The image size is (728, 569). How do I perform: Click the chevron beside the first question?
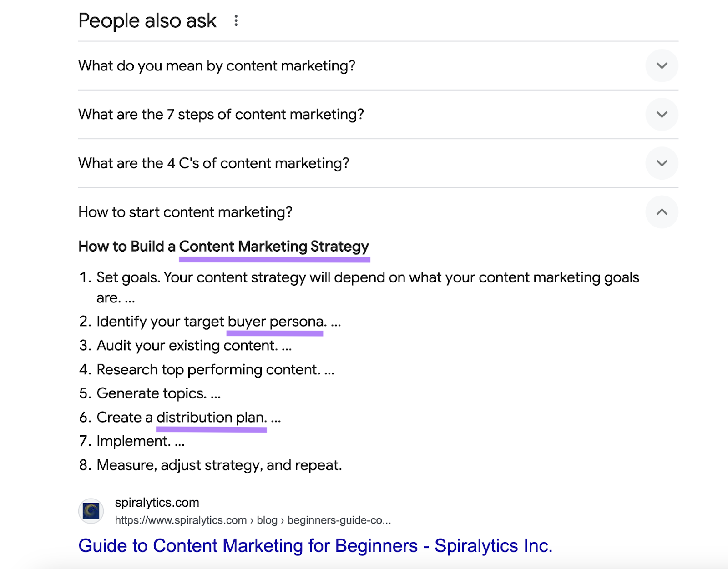pyautogui.click(x=662, y=65)
